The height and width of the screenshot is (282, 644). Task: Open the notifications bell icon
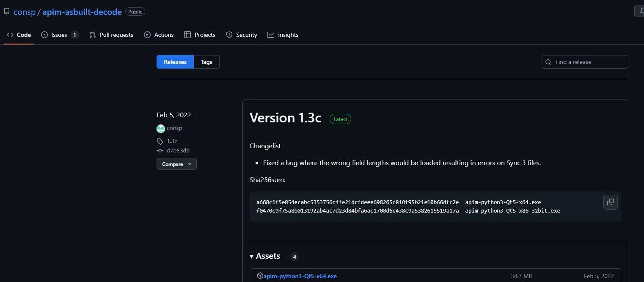click(x=641, y=11)
